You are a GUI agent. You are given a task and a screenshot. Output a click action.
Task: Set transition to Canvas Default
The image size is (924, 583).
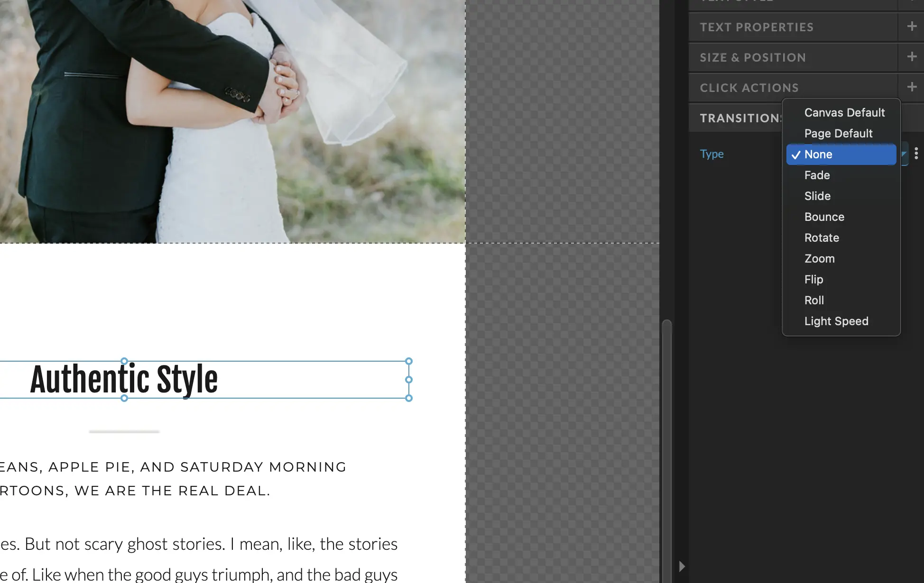[x=844, y=112]
